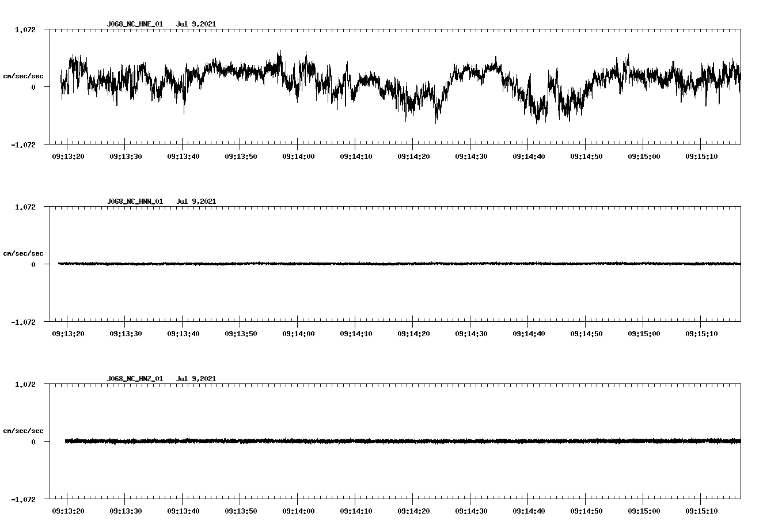Click the 09:15:00 time label under the HNZ plot
This screenshot has height=532, width=782.
pyautogui.click(x=644, y=511)
